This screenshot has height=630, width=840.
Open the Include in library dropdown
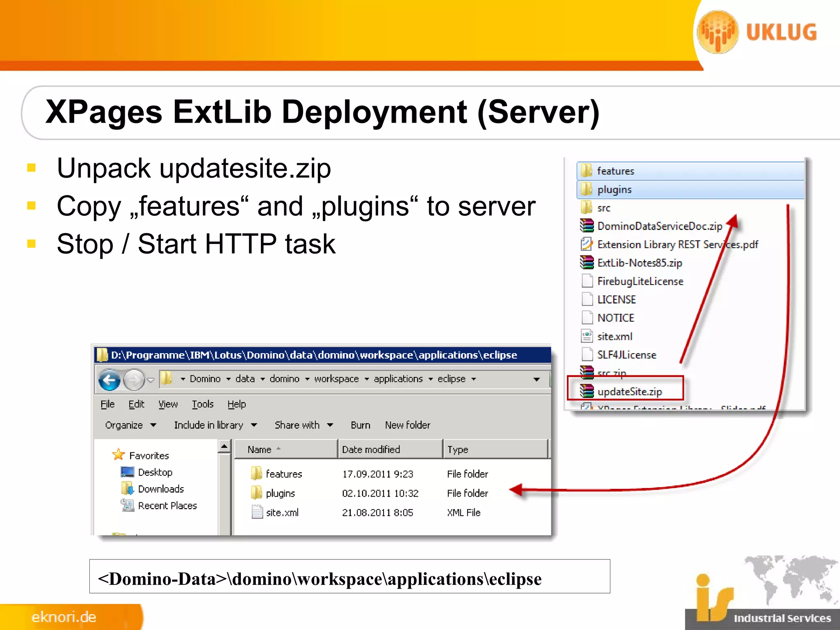pos(215,425)
